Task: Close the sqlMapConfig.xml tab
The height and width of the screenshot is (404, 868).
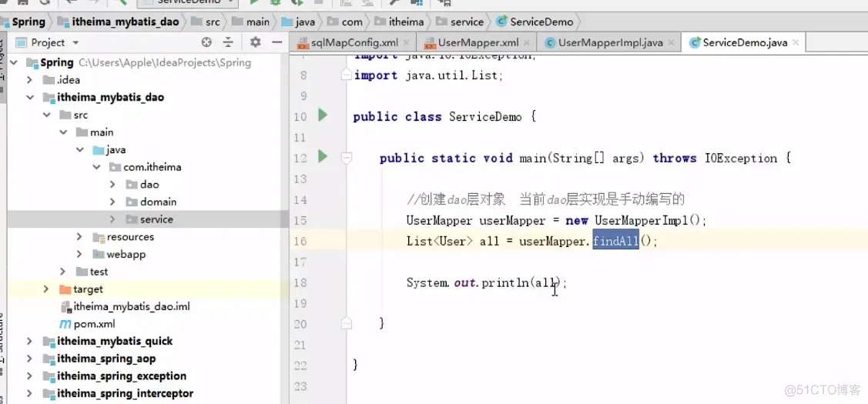Action: [x=407, y=42]
